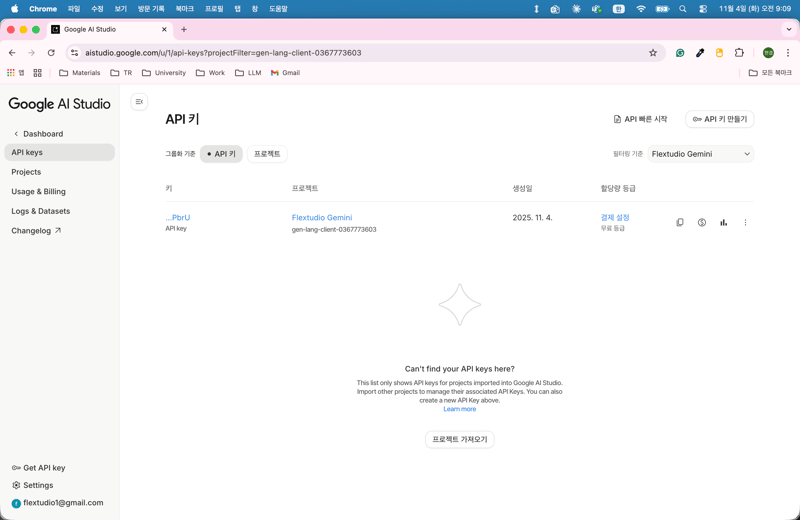Open the Flextudio Gemini project link
This screenshot has height=520, width=800.
(322, 217)
